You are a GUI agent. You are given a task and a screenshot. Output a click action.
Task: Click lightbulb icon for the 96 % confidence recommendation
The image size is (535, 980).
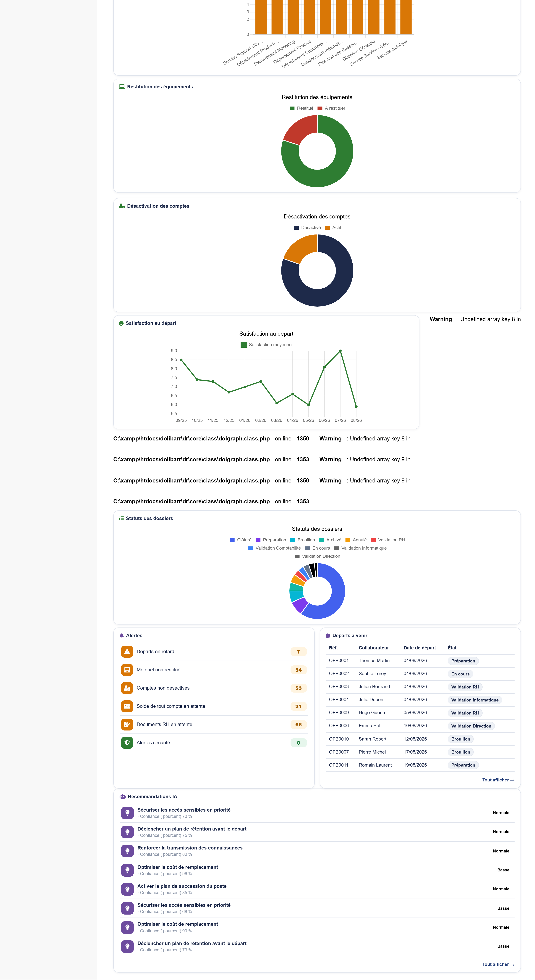[x=127, y=870]
